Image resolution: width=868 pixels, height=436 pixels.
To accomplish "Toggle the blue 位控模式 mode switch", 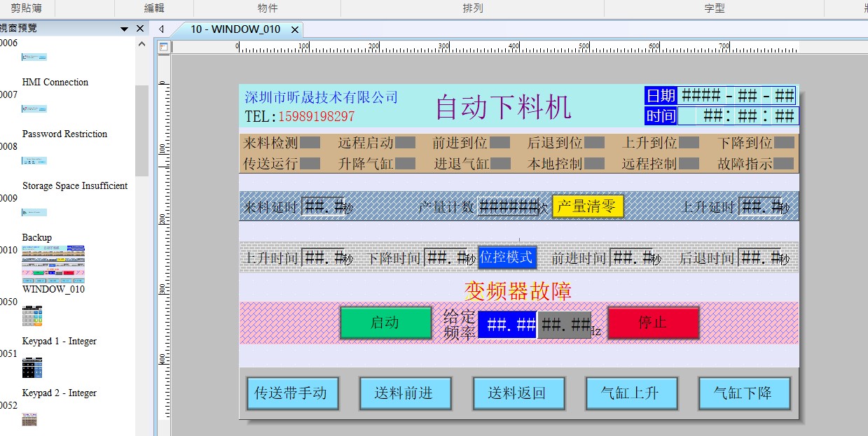I will pyautogui.click(x=507, y=258).
